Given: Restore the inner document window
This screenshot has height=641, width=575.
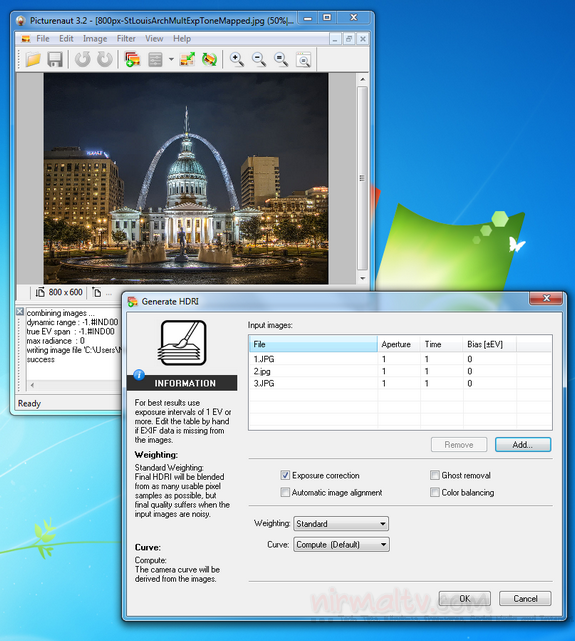Looking at the screenshot, I should 349,39.
